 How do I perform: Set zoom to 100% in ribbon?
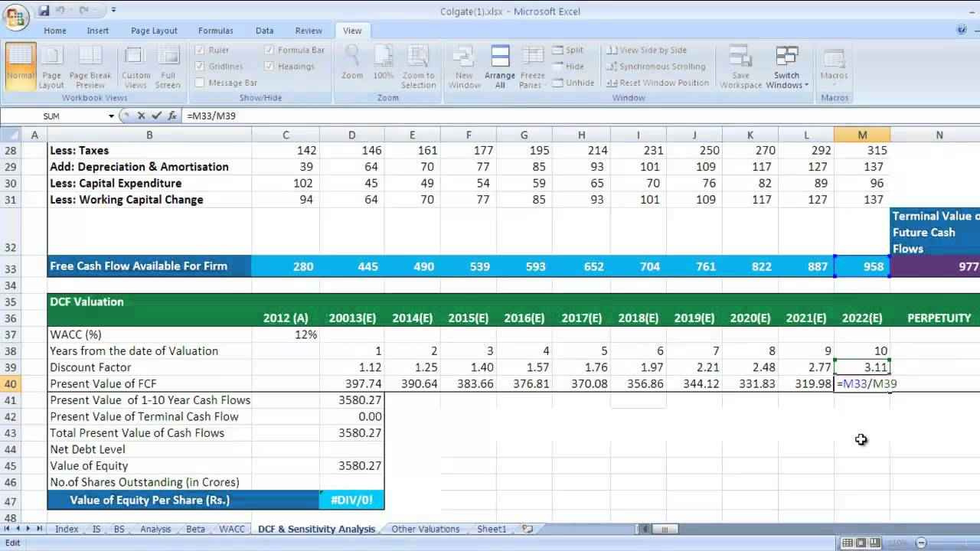coord(383,63)
